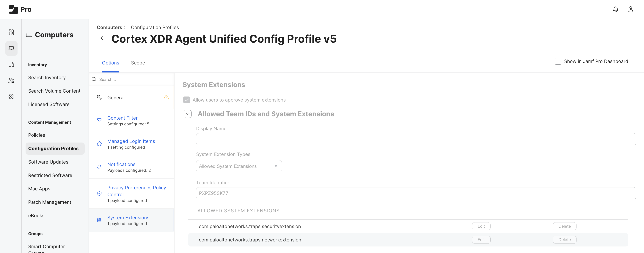This screenshot has height=253, width=644.
Task: Toggle Show in Jamf Pro Dashboard checkbox
Action: [x=558, y=61]
